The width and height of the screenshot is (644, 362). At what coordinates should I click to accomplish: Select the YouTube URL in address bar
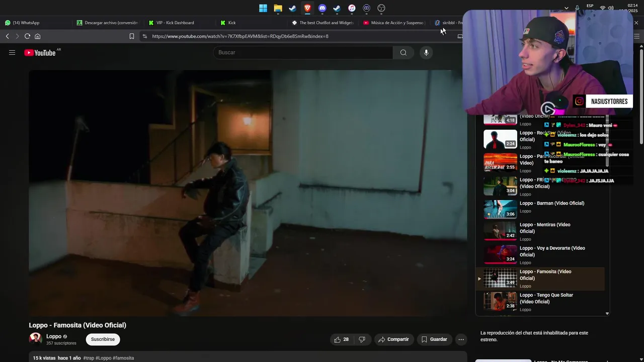pos(240,36)
